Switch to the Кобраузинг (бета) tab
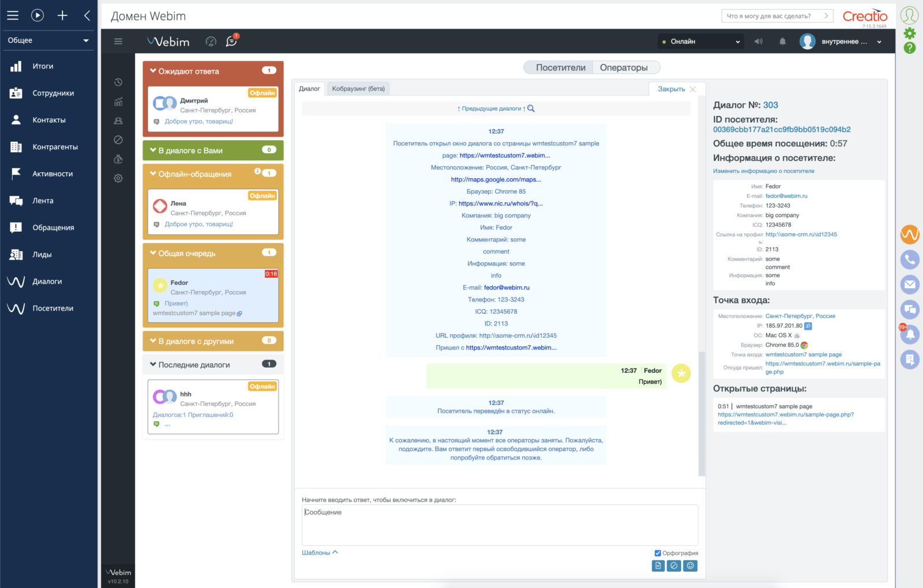Screen dimensions: 923x588 coord(359,88)
